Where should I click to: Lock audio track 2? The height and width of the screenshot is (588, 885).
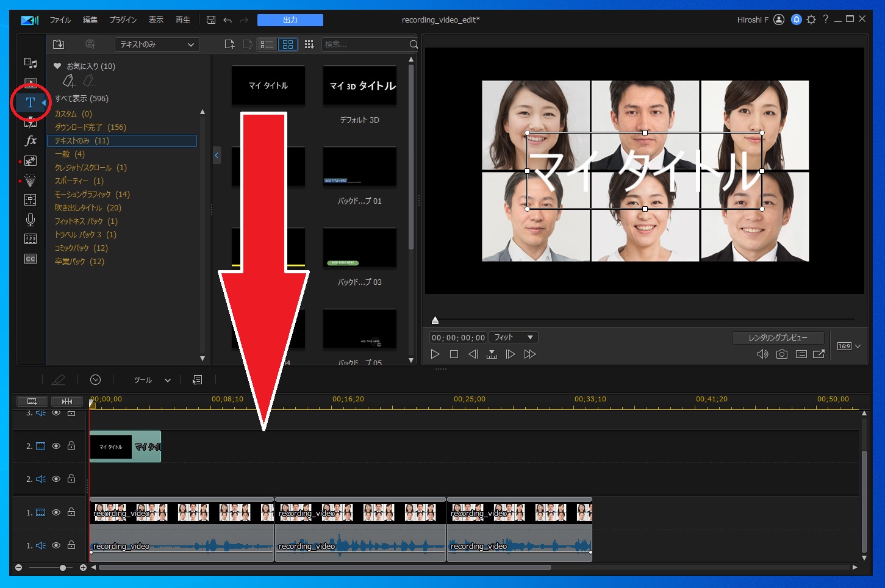[71, 479]
